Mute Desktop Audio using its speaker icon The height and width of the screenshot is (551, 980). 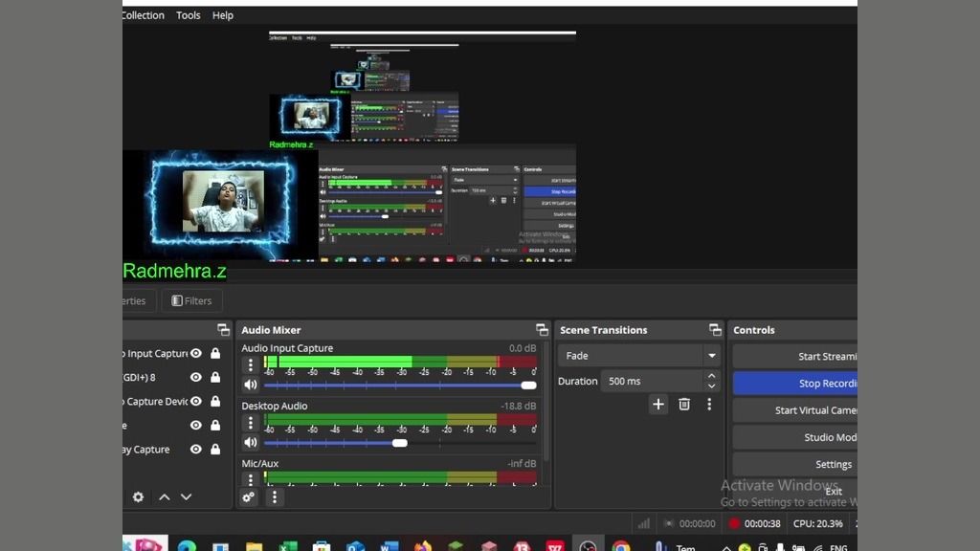pos(251,443)
